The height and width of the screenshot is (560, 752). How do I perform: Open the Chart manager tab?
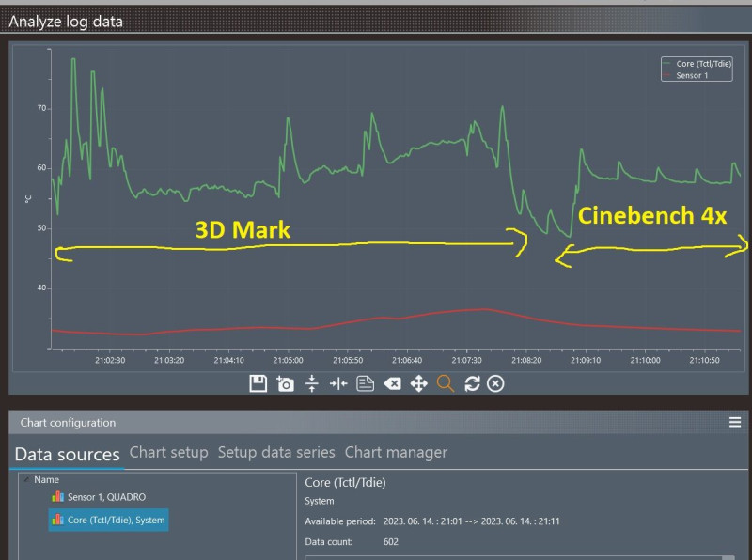tap(396, 452)
